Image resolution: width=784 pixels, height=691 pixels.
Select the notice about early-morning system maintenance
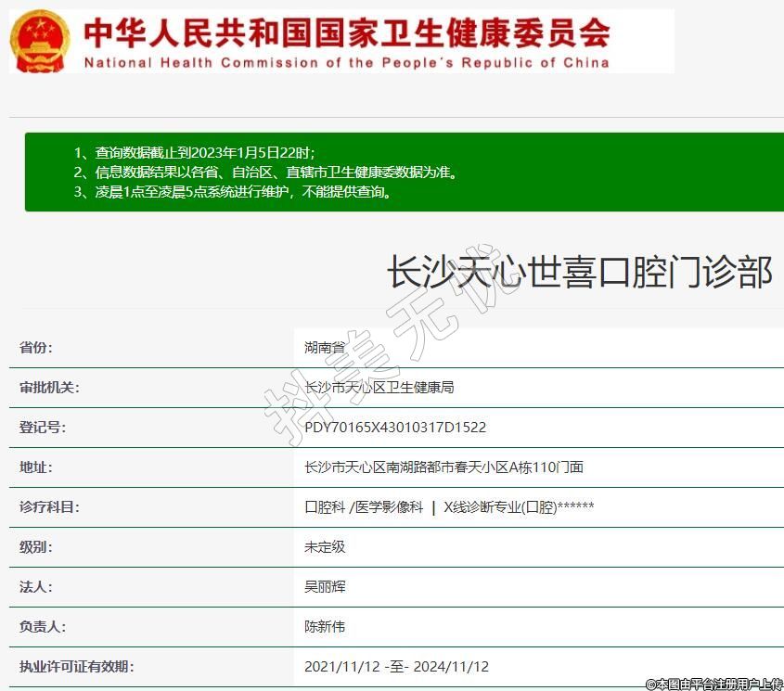(x=232, y=193)
